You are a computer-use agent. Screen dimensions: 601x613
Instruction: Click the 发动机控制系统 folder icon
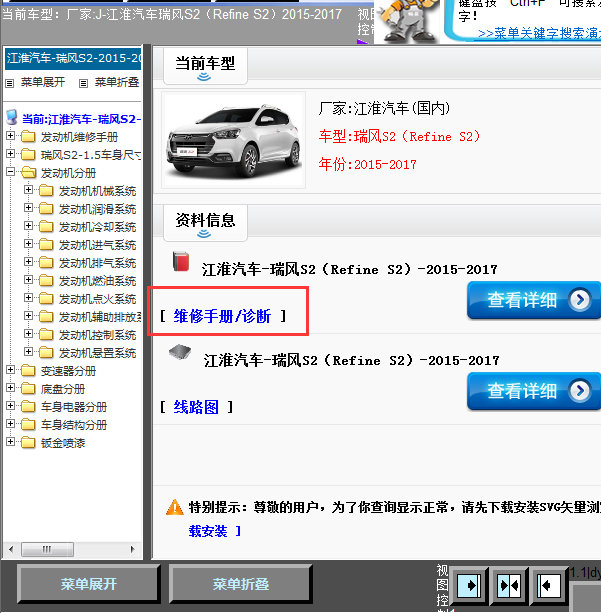coord(46,334)
